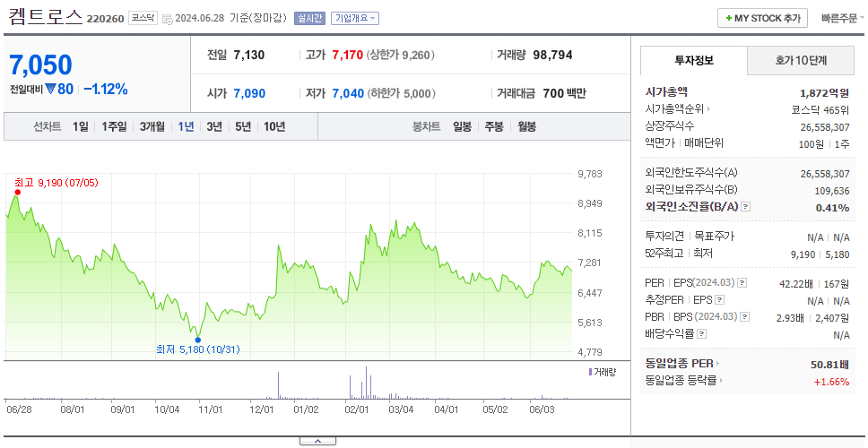Click the help icon next to PER EPS(2024.03)
868x448 pixels.
pos(742,282)
